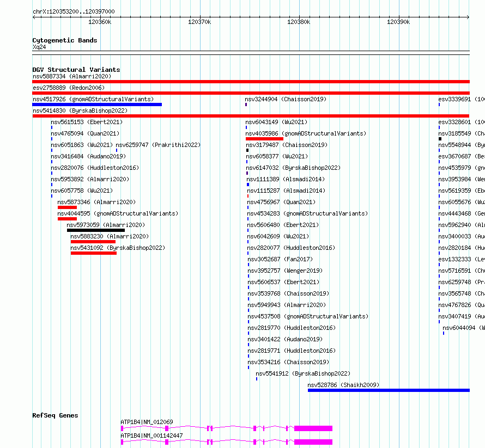Click the Xq24 cytogenetic band label

39,47
